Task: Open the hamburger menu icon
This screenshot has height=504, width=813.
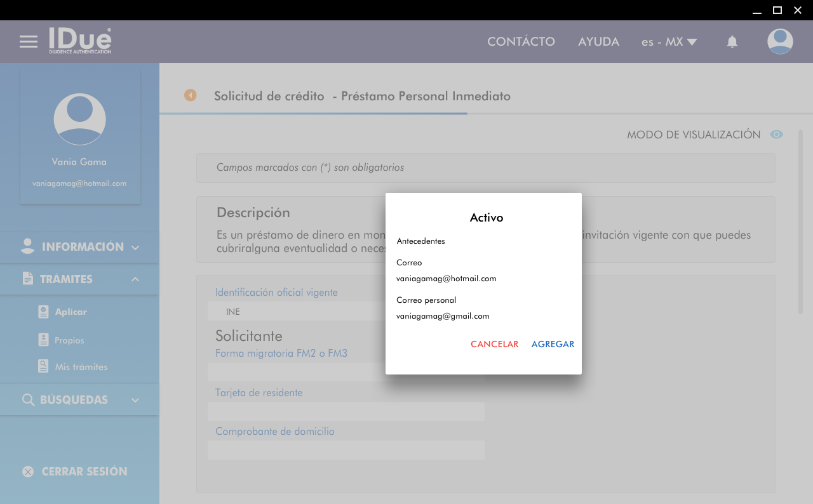Action: coord(29,42)
